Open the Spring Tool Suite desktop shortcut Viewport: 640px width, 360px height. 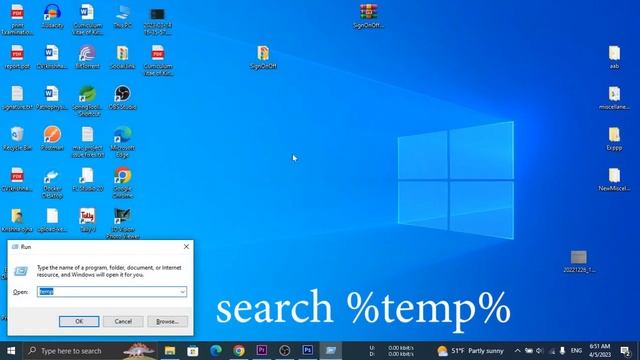(x=87, y=101)
